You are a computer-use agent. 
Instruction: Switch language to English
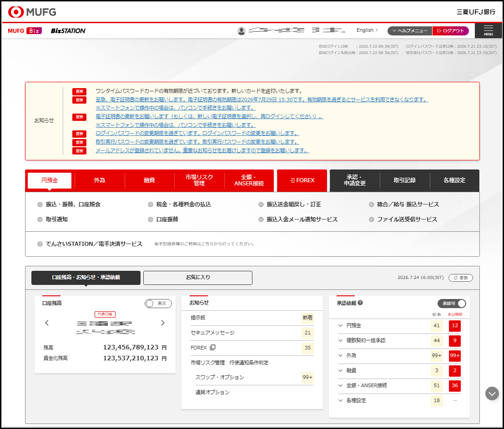click(x=367, y=30)
